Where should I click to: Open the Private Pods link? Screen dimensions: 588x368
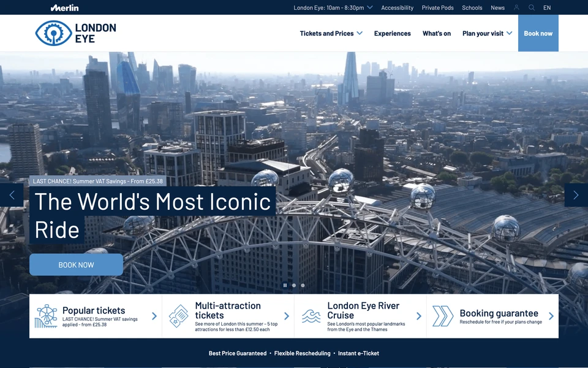coord(437,7)
